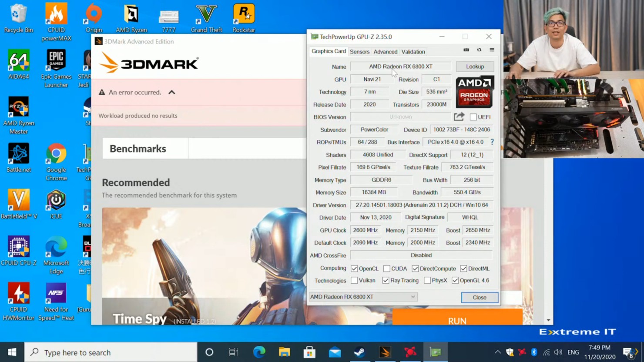The height and width of the screenshot is (362, 644).
Task: Open Task View on taskbar
Action: [x=234, y=352]
